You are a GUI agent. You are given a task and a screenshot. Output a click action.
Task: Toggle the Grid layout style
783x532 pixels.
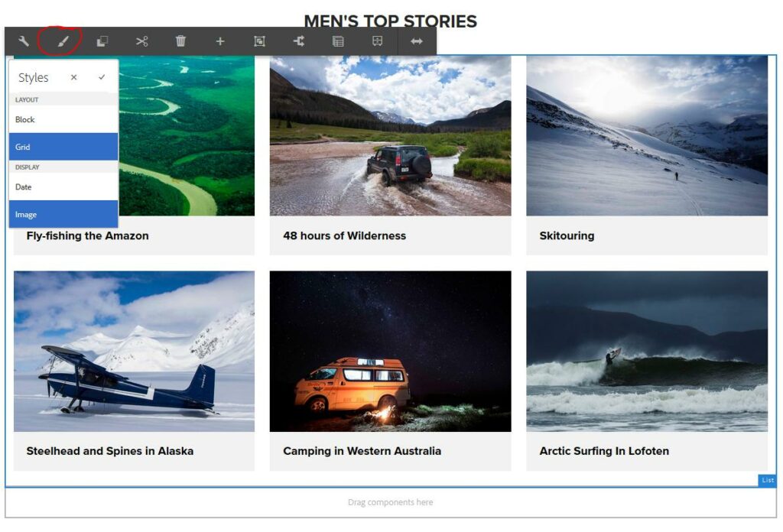(63, 147)
